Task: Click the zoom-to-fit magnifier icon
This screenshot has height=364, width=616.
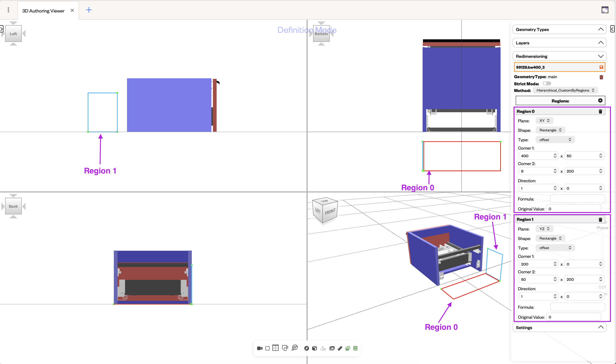Action: pos(295,348)
